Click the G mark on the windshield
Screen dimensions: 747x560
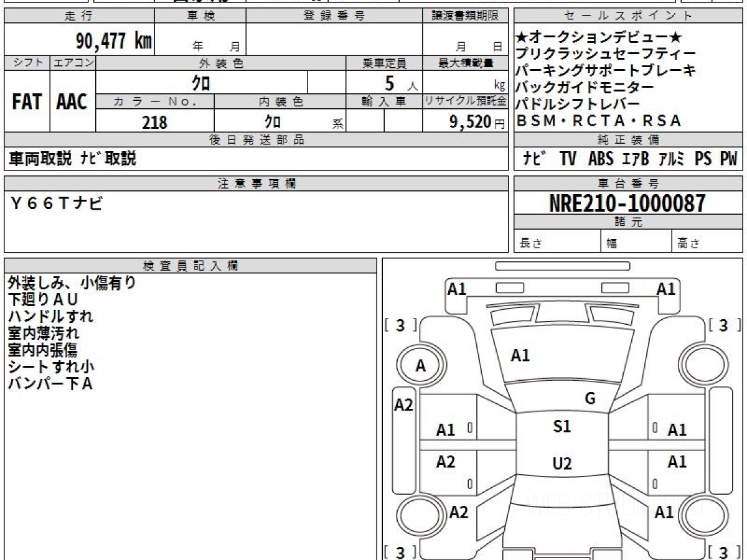coord(590,399)
